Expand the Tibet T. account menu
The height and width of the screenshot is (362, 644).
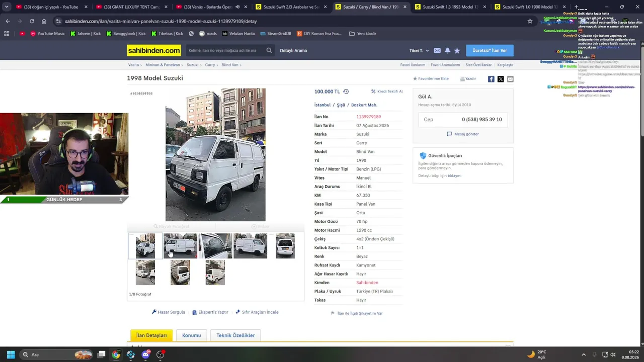click(419, 51)
